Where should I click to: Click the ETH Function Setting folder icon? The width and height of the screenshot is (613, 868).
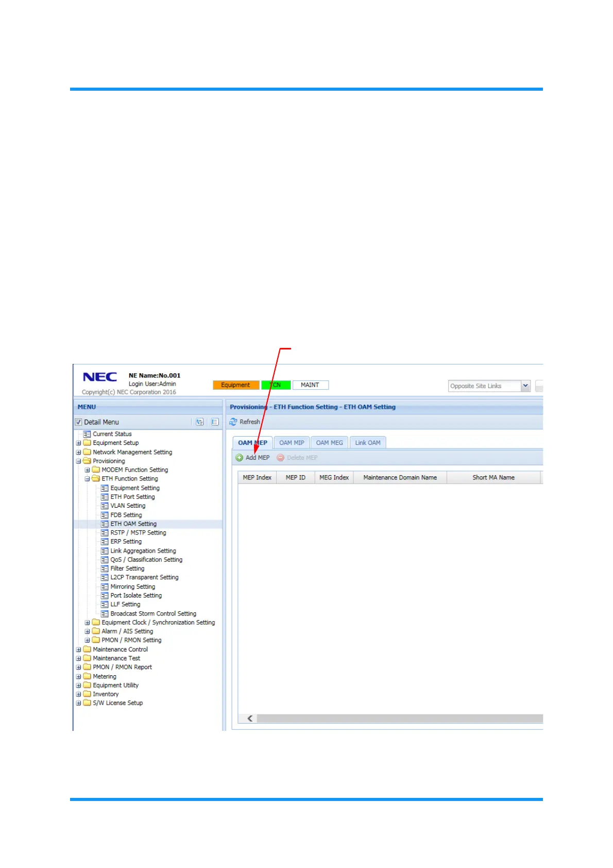coord(96,479)
